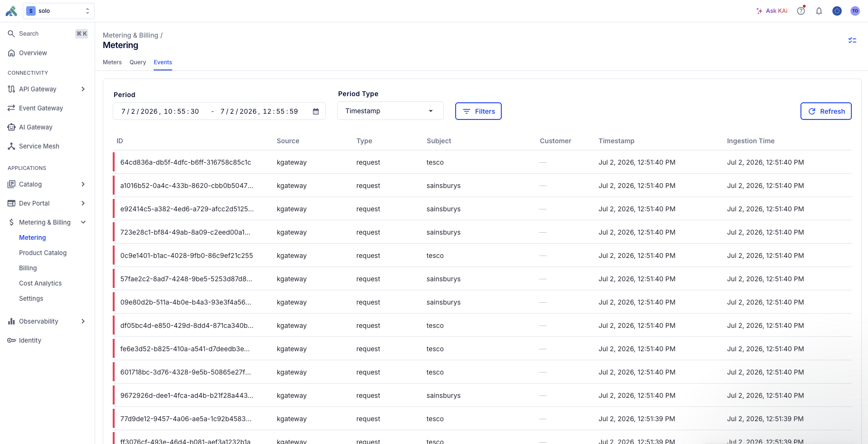Click the blue globe region icon
This screenshot has width=868, height=444.
tap(837, 11)
